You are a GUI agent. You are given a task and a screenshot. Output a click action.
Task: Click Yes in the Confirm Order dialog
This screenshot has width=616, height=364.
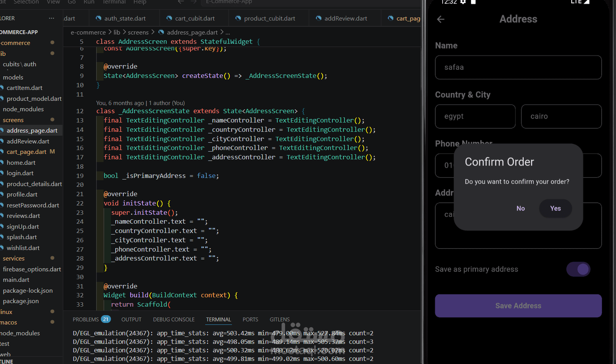pyautogui.click(x=555, y=209)
